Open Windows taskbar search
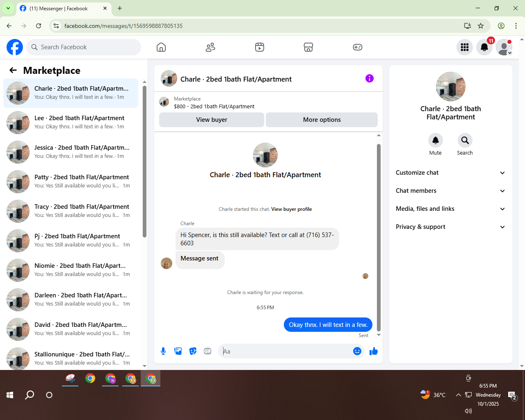The width and height of the screenshot is (525, 420). 30,395
